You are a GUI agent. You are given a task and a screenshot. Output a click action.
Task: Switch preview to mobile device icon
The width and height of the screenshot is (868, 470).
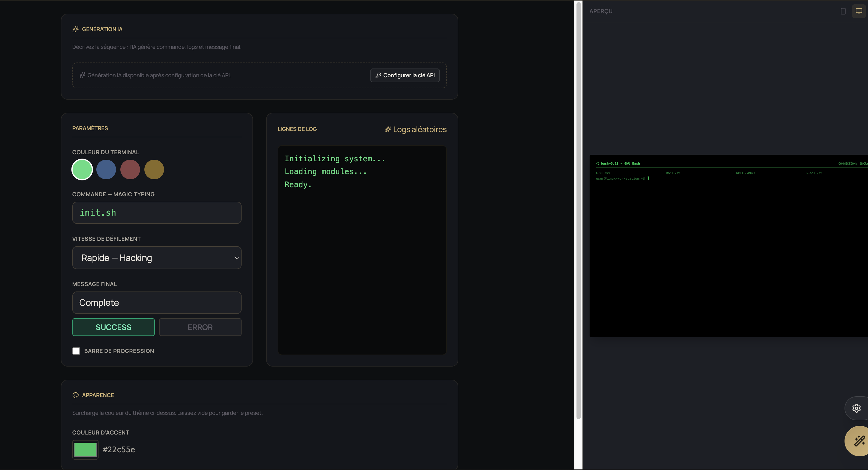[x=843, y=11]
